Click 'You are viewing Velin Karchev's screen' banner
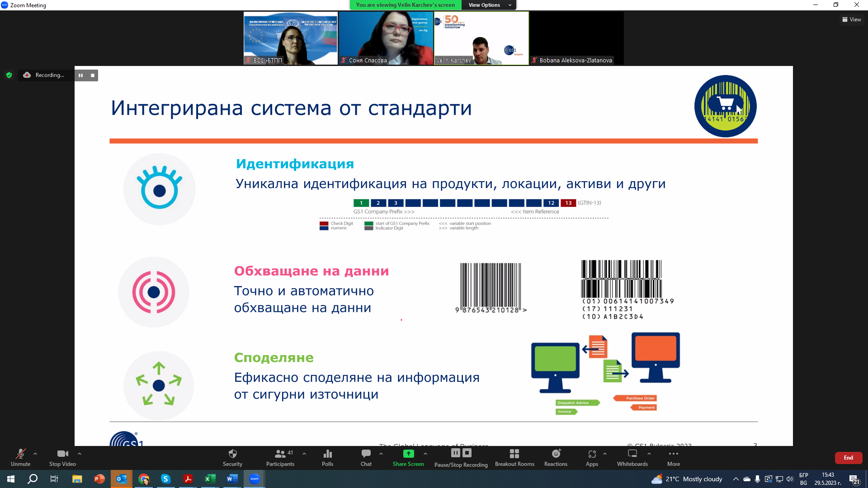 point(406,5)
